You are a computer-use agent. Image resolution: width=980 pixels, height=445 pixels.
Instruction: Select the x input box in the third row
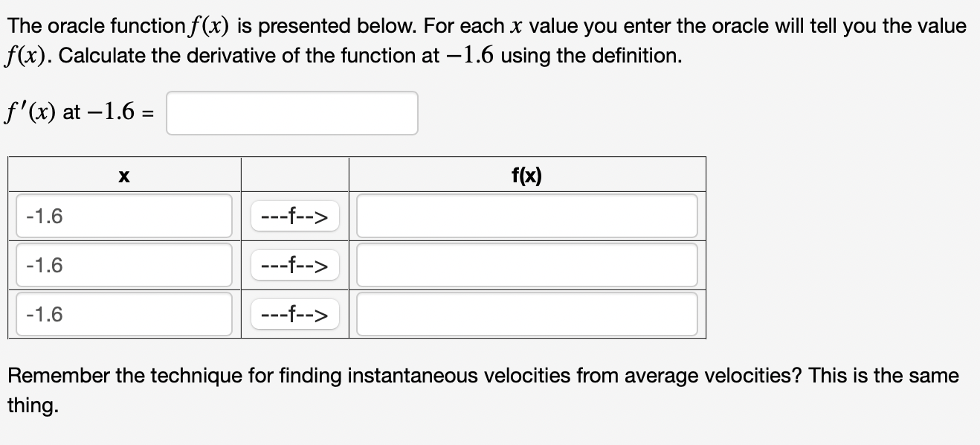[x=123, y=314]
